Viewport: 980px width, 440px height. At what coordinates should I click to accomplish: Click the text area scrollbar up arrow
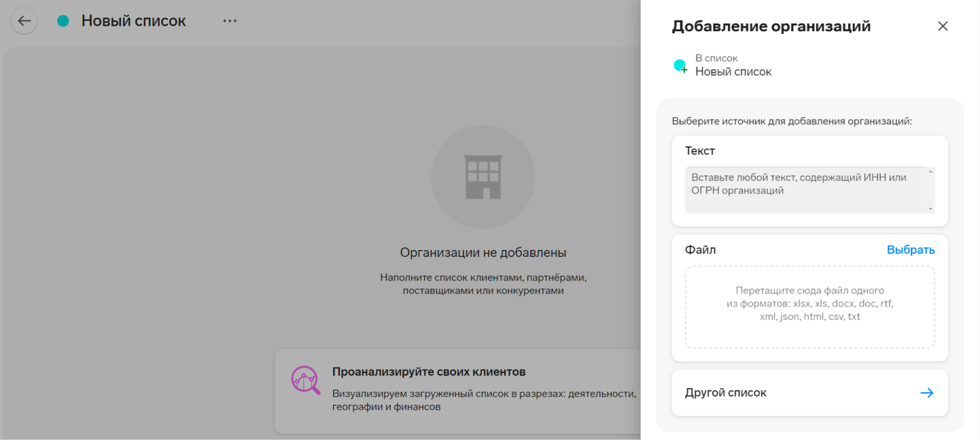click(x=931, y=171)
